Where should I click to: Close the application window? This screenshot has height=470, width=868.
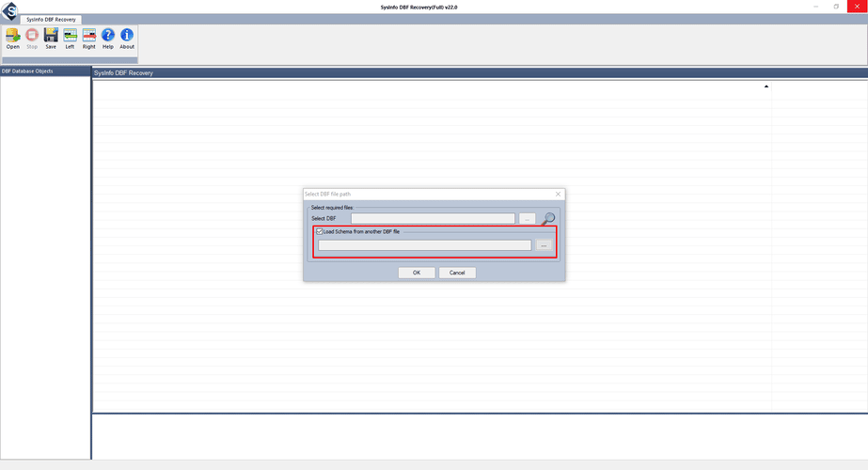(x=857, y=6)
